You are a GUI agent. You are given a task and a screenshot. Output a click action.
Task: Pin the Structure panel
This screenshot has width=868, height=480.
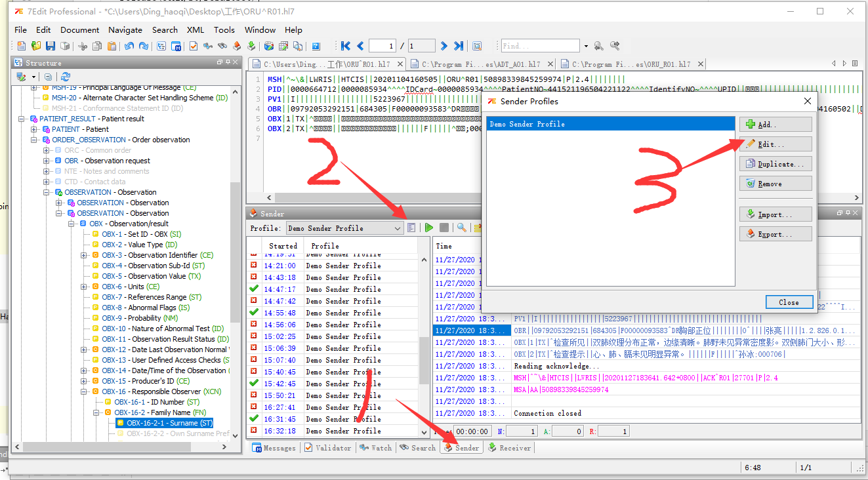[226, 62]
